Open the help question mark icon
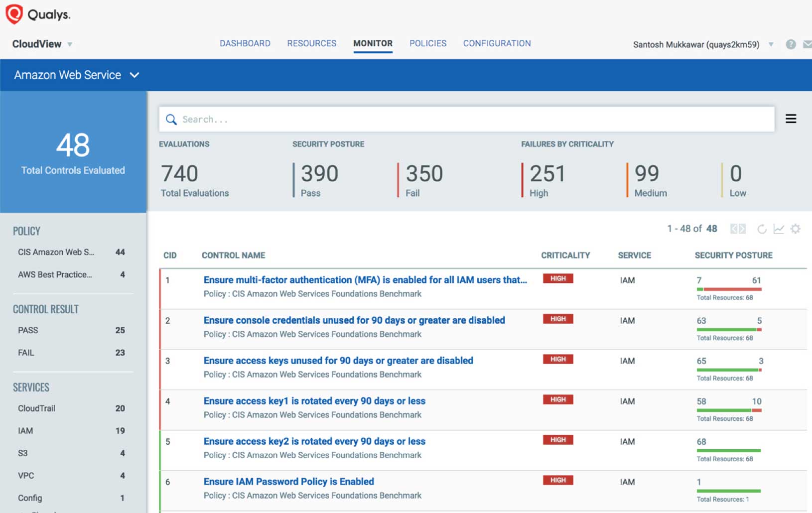 tap(790, 44)
